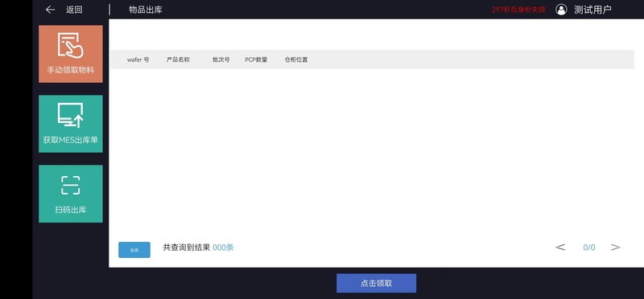Click the 0/0 page indicator
This screenshot has height=299, width=644.
coord(589,248)
